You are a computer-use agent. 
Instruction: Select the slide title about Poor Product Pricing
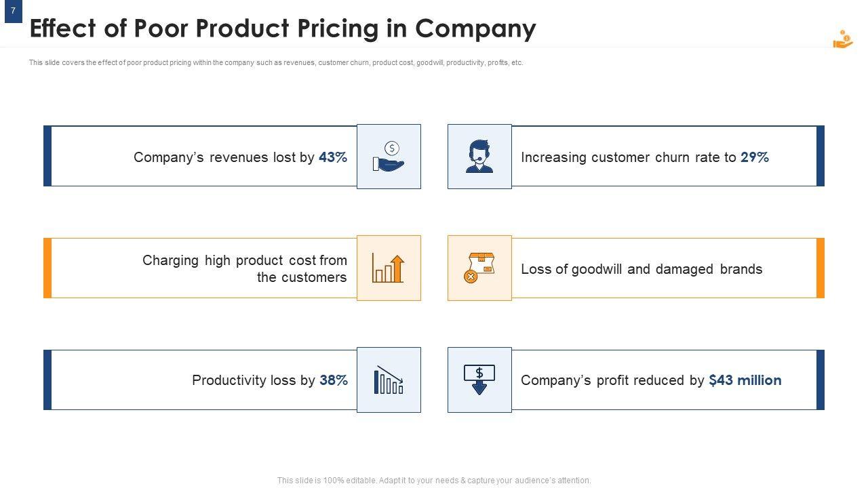point(283,28)
